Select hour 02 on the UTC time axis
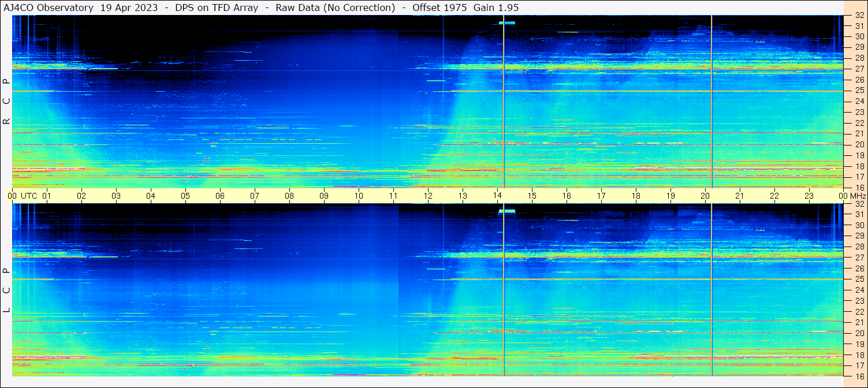Image resolution: width=868 pixels, height=388 pixels. [81, 196]
